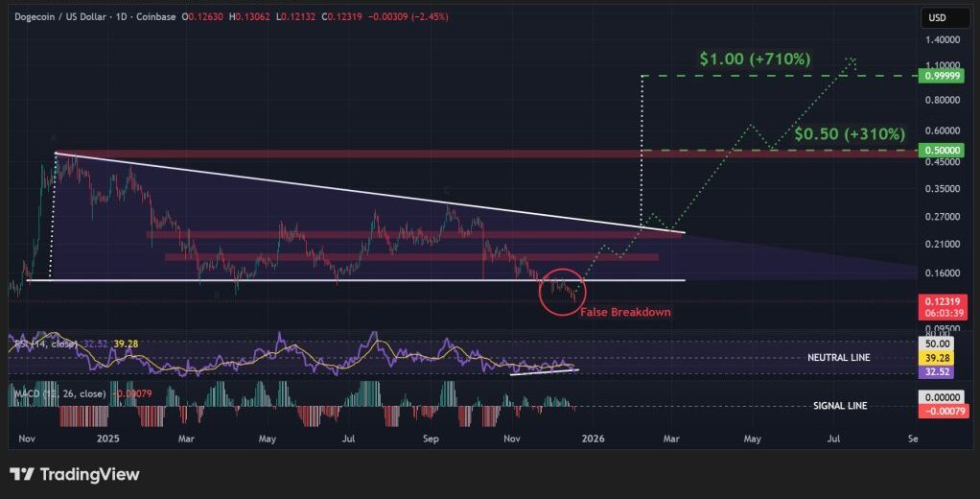Select the L0.12132 low price value

pyautogui.click(x=296, y=17)
